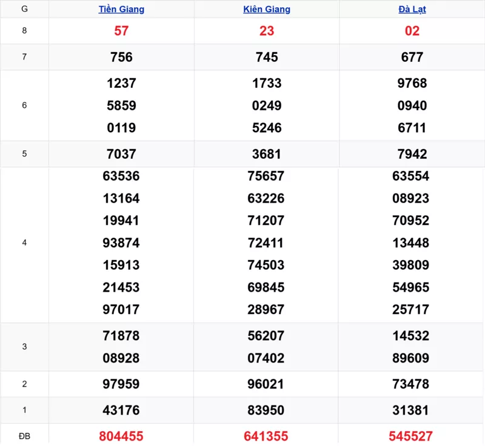
Task: Select Kiên Giang special prize number 641355
Action: point(267,436)
